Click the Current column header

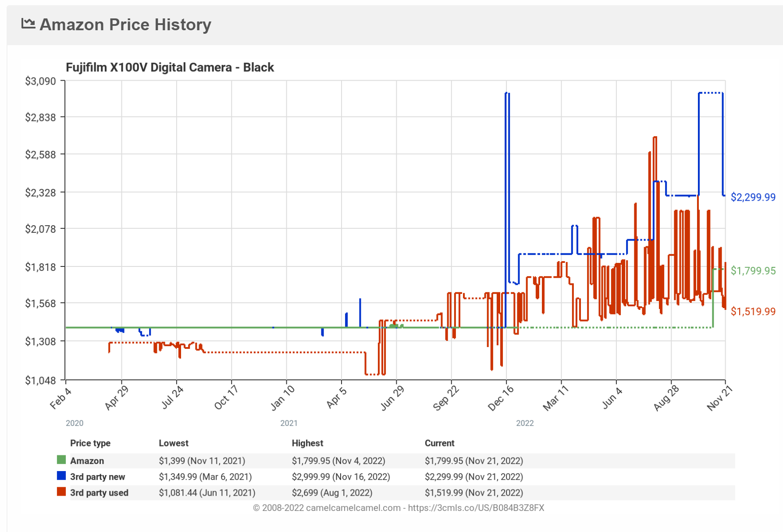coord(439,443)
